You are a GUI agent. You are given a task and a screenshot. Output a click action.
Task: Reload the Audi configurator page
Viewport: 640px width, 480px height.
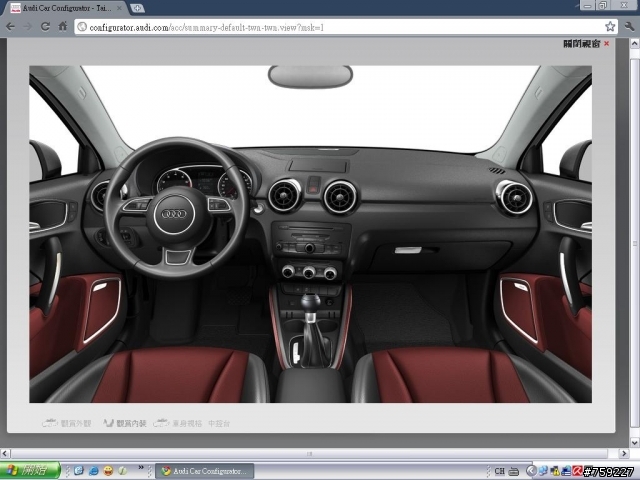pyautogui.click(x=45, y=27)
